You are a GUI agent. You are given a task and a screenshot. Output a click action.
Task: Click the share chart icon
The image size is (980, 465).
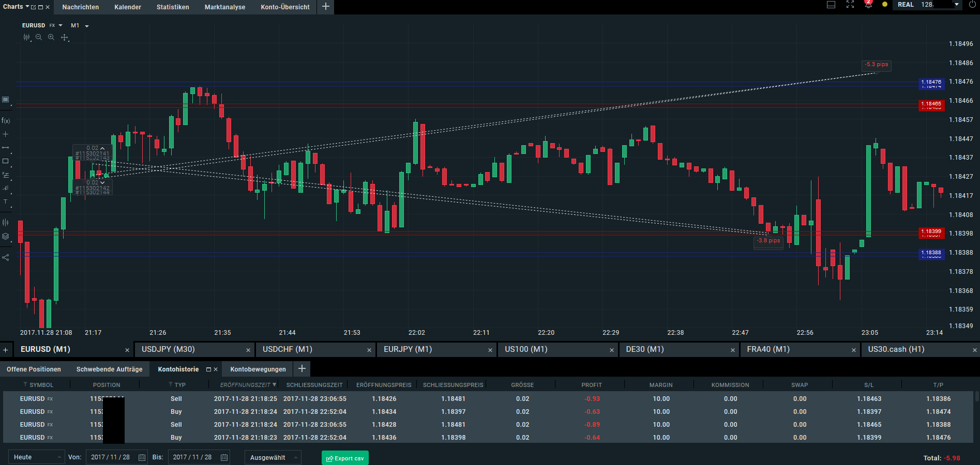pyautogui.click(x=6, y=257)
